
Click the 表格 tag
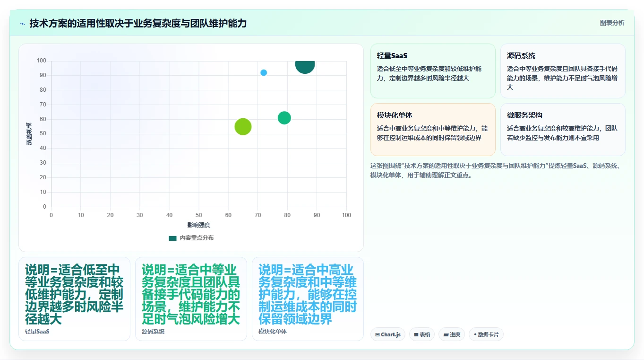pos(422,334)
